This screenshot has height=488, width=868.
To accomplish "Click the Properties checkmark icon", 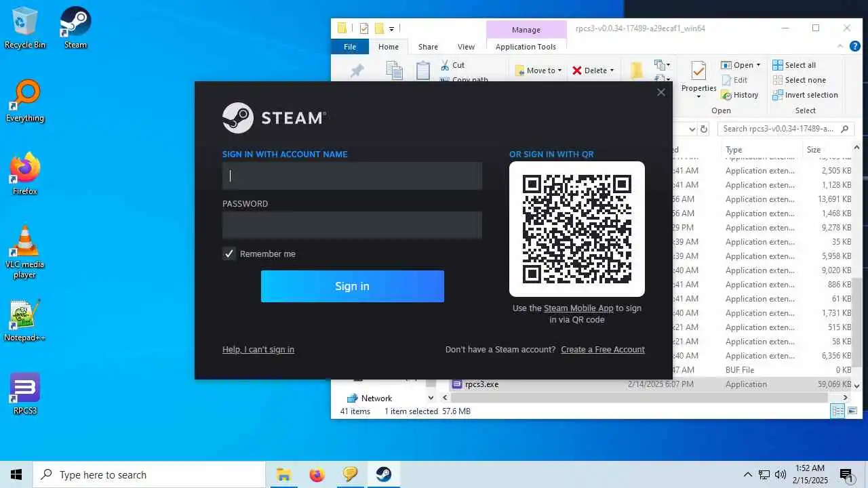I will [698, 70].
